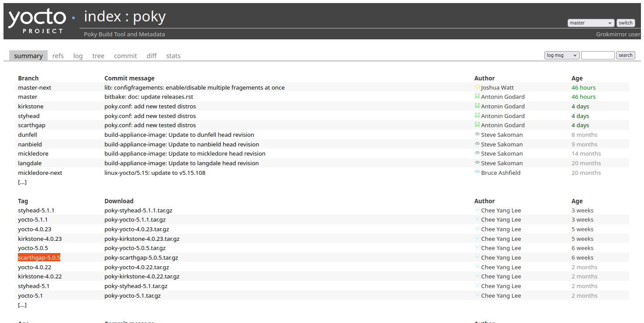Switch to the tree tab
Screen dimensions: 644x323
(98, 56)
